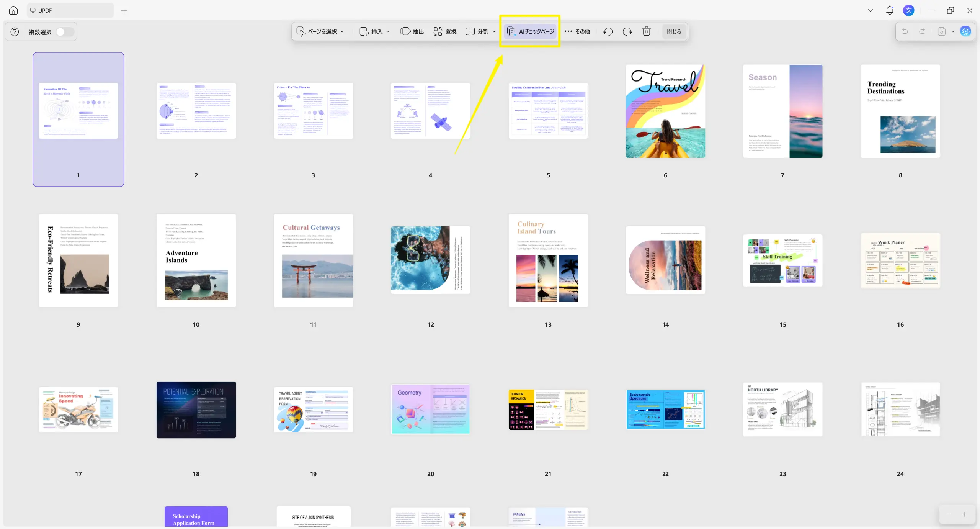This screenshot has width=980, height=529.
Task: Switch to the UPDF tab
Action: click(x=70, y=10)
